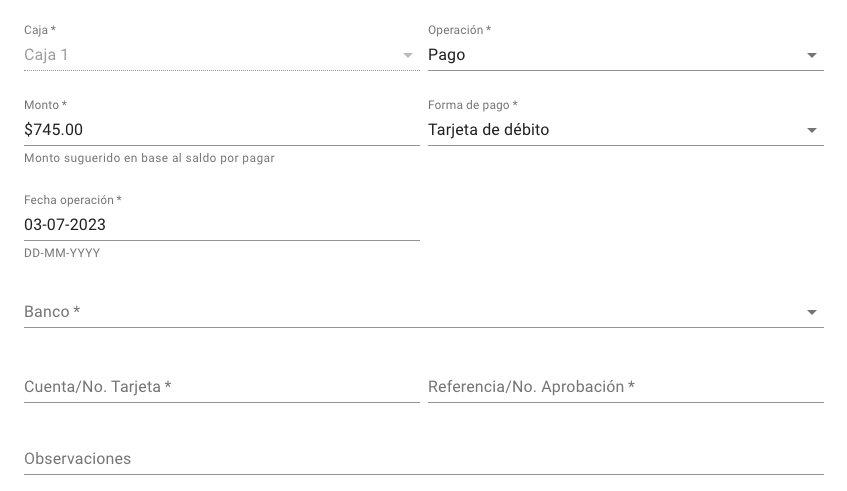The height and width of the screenshot is (491, 847).
Task: Click the Fecha operación label
Action: (72, 200)
